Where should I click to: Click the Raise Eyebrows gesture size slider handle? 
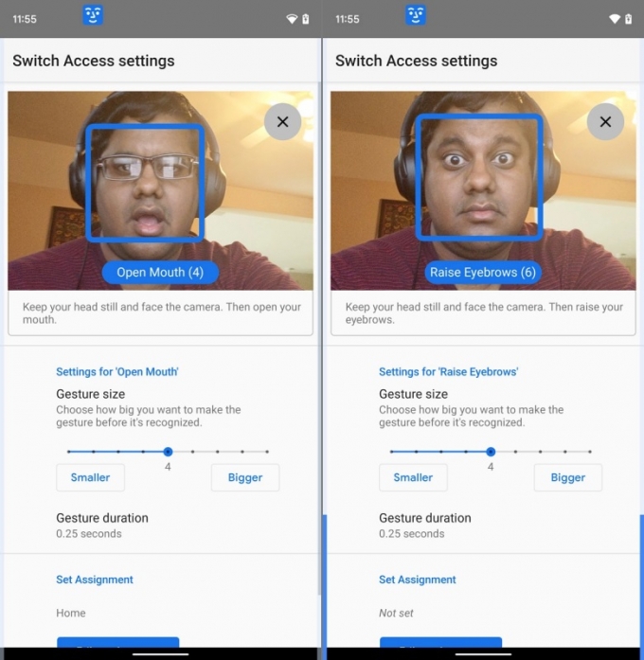tap(491, 452)
